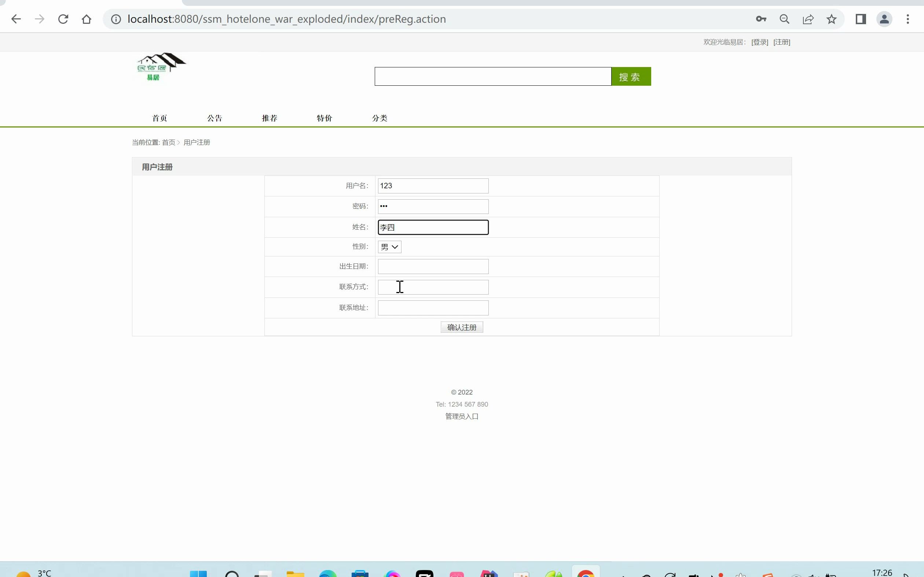This screenshot has height=577, width=924.
Task: Select the 特价 navigation tab
Action: pos(324,118)
